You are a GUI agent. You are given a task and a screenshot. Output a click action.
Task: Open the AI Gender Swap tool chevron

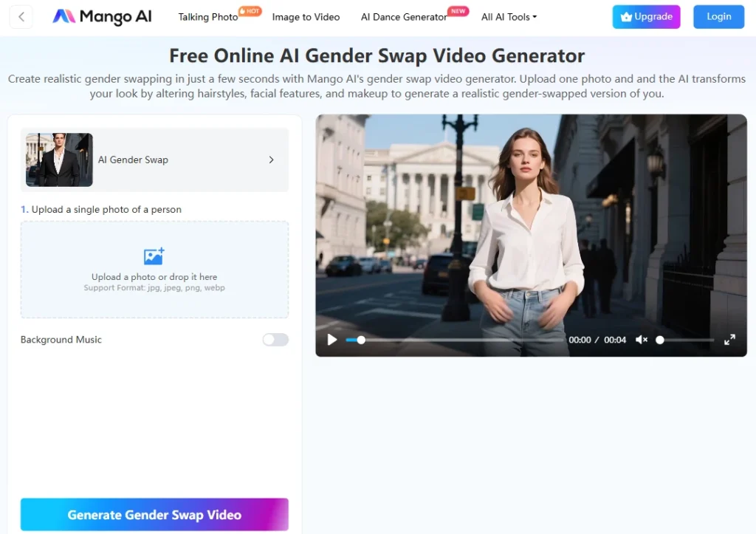pyautogui.click(x=271, y=160)
